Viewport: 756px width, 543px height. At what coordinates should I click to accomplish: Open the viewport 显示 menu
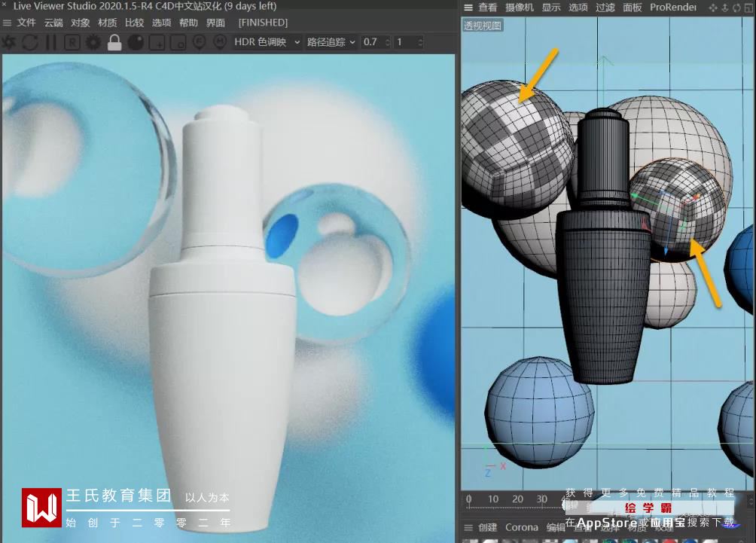tap(551, 8)
